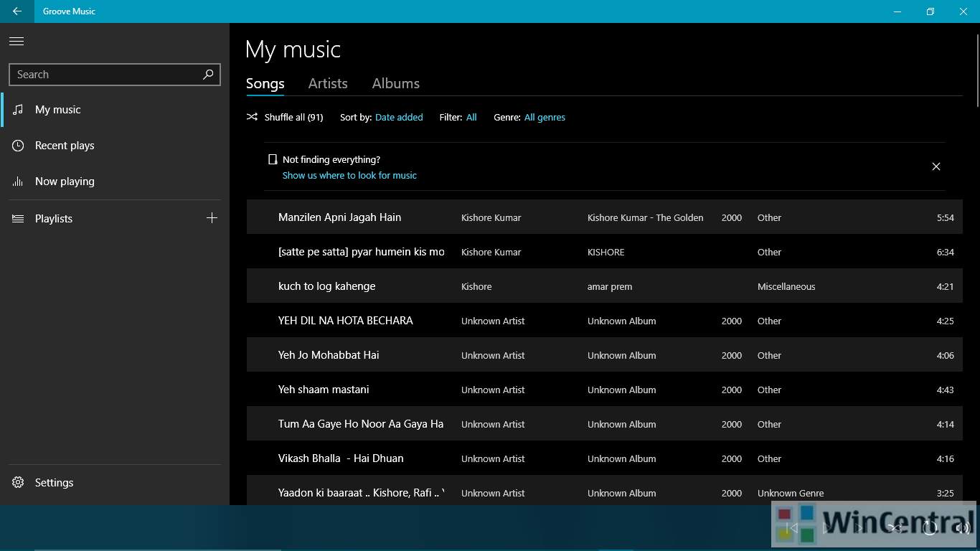Open My music in the sidebar
Image resolution: width=980 pixels, height=551 pixels.
[115, 110]
